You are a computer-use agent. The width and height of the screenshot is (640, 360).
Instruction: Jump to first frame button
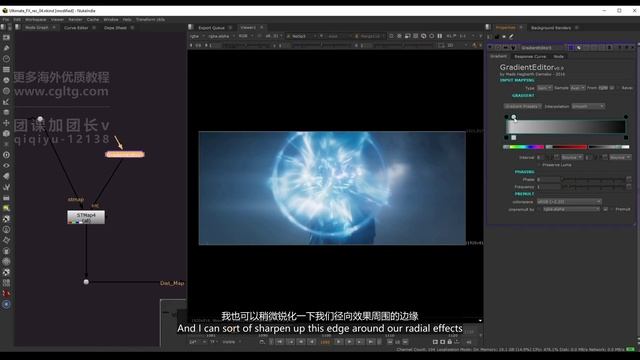pos(280,342)
